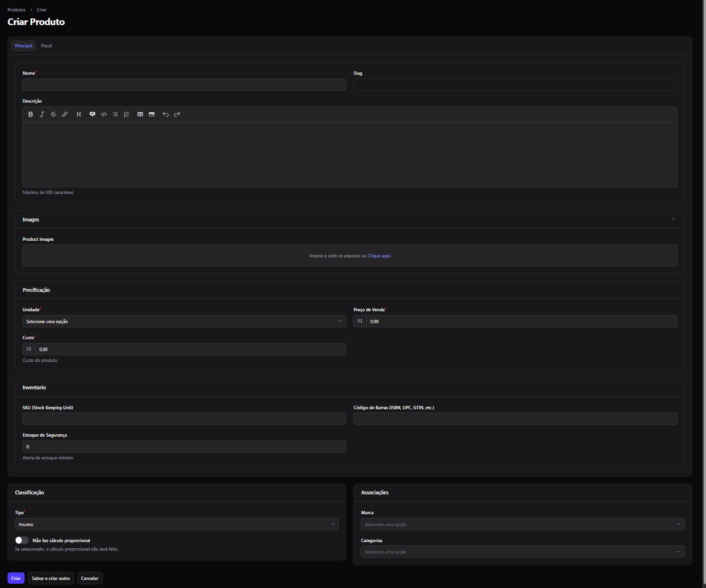Create a bulleted list in the description

115,114
